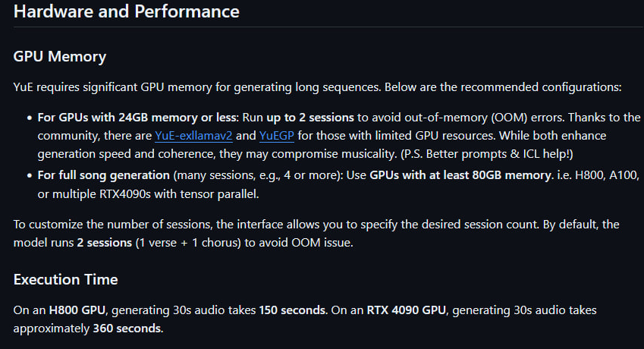Click the Execution Time heading

click(66, 280)
